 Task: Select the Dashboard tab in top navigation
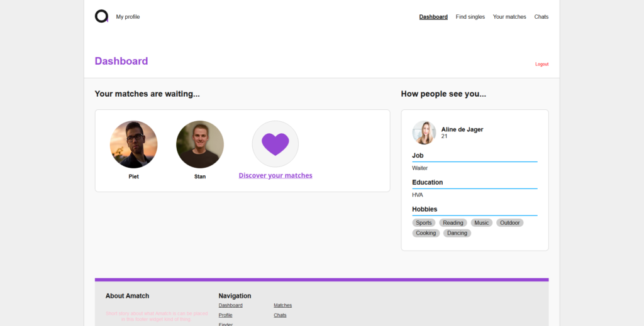point(433,17)
